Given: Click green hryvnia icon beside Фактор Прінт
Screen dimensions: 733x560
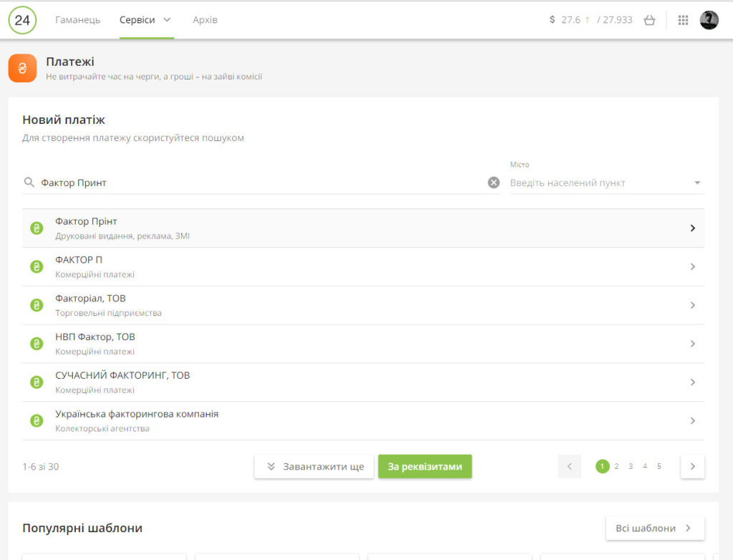Looking at the screenshot, I should [x=37, y=228].
